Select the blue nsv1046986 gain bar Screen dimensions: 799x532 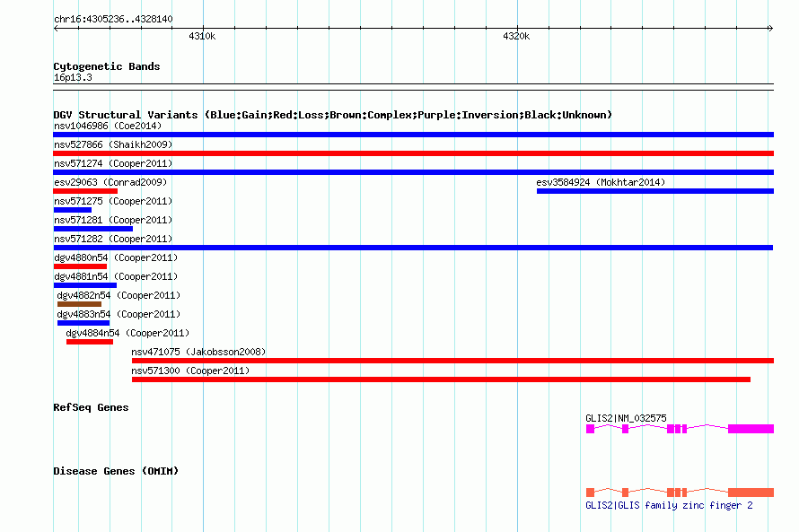tap(413, 135)
